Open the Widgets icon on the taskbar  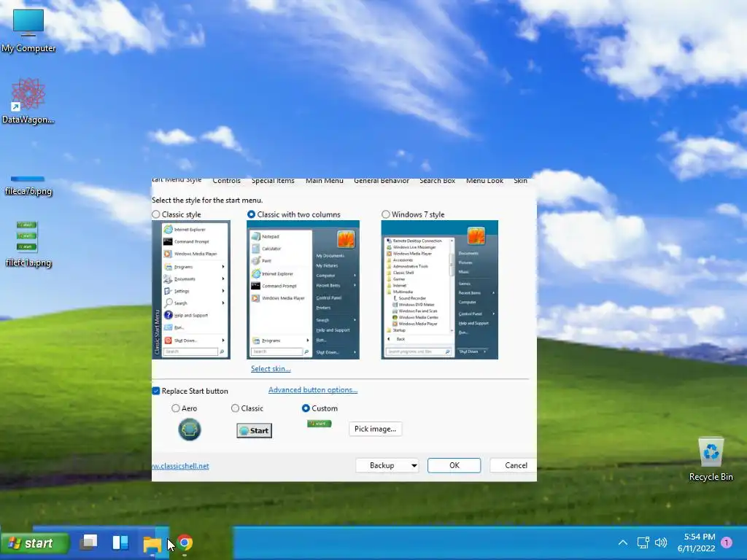coord(120,542)
